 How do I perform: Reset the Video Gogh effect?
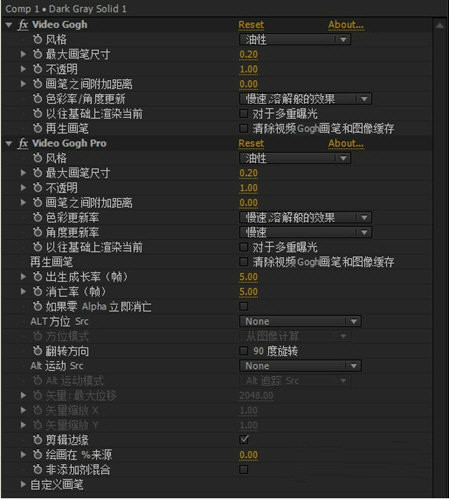coord(251,25)
